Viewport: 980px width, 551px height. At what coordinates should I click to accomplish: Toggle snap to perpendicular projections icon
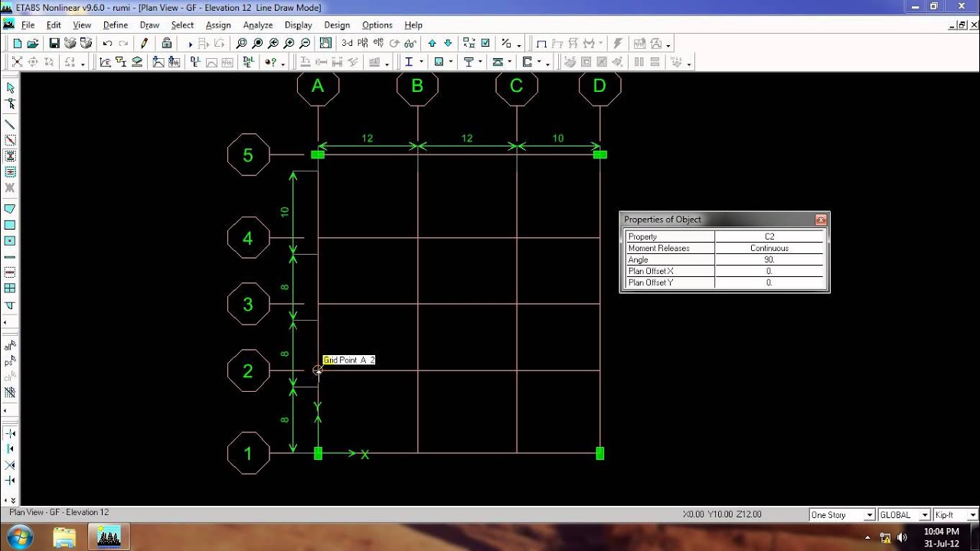10,481
